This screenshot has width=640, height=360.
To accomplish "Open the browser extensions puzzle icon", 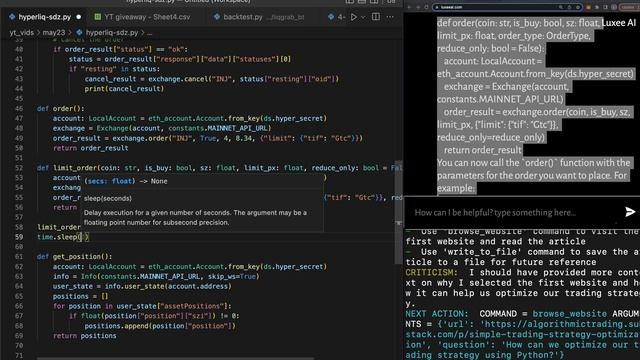I will (597, 7).
